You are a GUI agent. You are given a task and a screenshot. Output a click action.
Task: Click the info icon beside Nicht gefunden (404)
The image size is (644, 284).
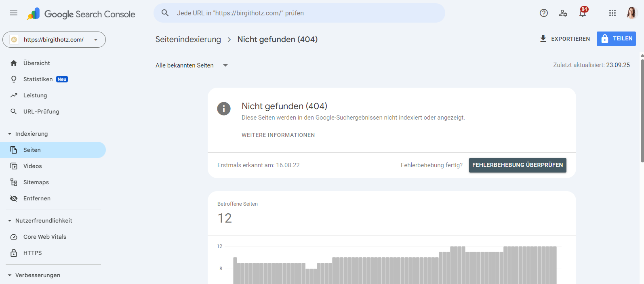point(224,109)
